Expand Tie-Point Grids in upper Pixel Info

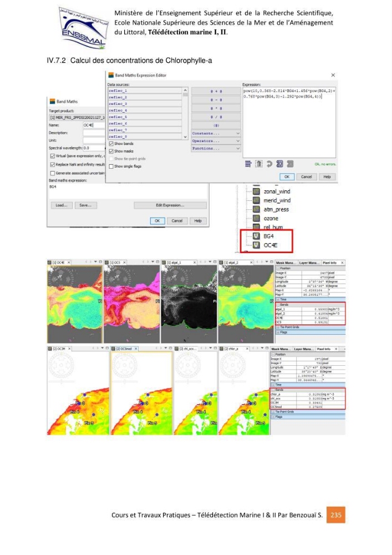(x=278, y=327)
